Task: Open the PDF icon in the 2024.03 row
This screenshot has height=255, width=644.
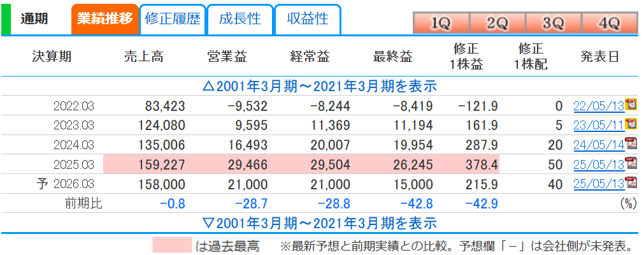Action: click(x=631, y=144)
